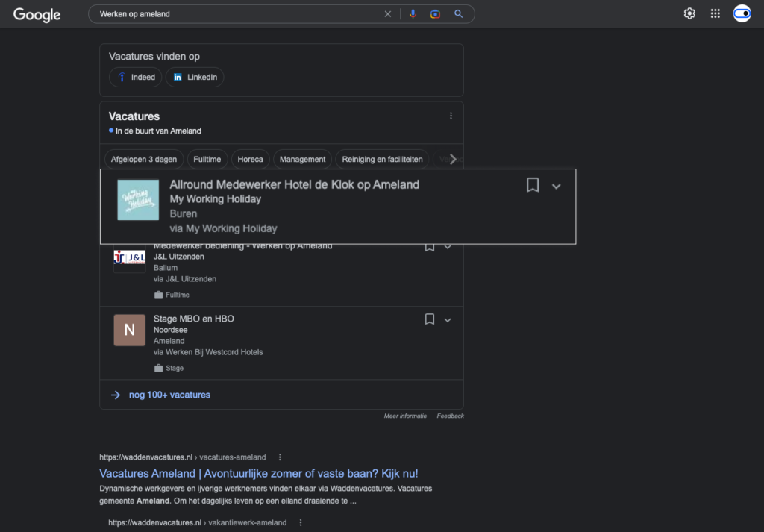This screenshot has height=532, width=764.
Task: Open 'Meer informatie' link
Action: tap(405, 416)
